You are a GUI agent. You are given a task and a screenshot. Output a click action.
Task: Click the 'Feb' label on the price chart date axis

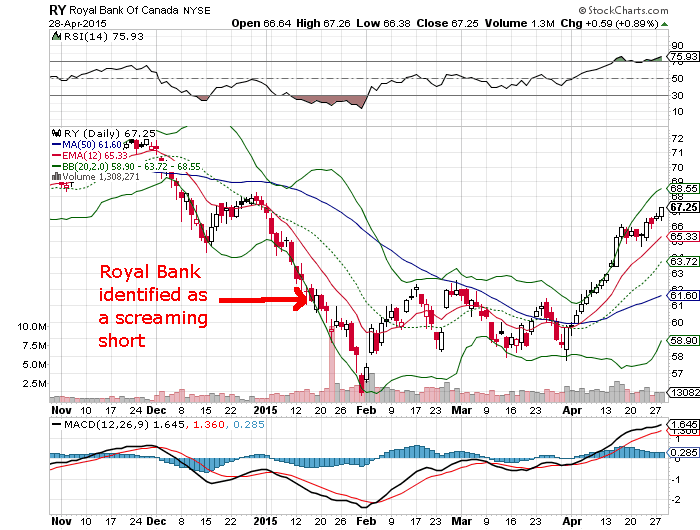pos(366,410)
